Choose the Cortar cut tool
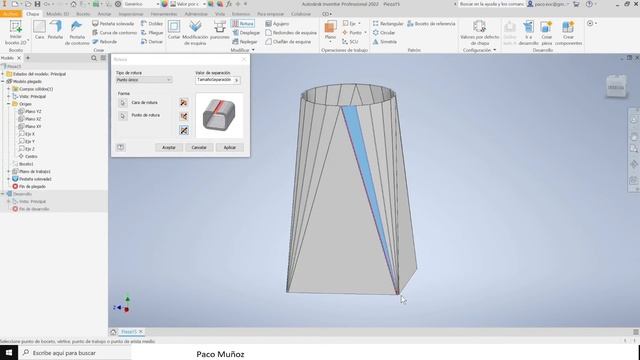The height and width of the screenshot is (360, 640). [x=174, y=30]
